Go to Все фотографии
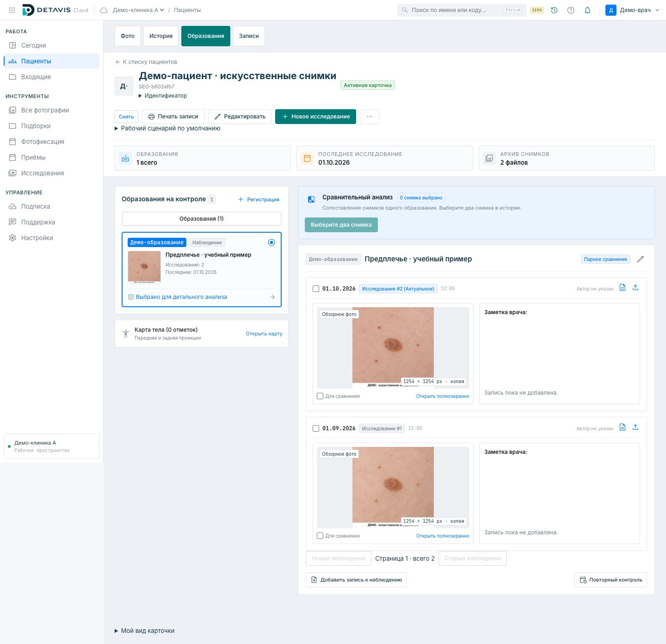666x644 pixels. (51, 110)
